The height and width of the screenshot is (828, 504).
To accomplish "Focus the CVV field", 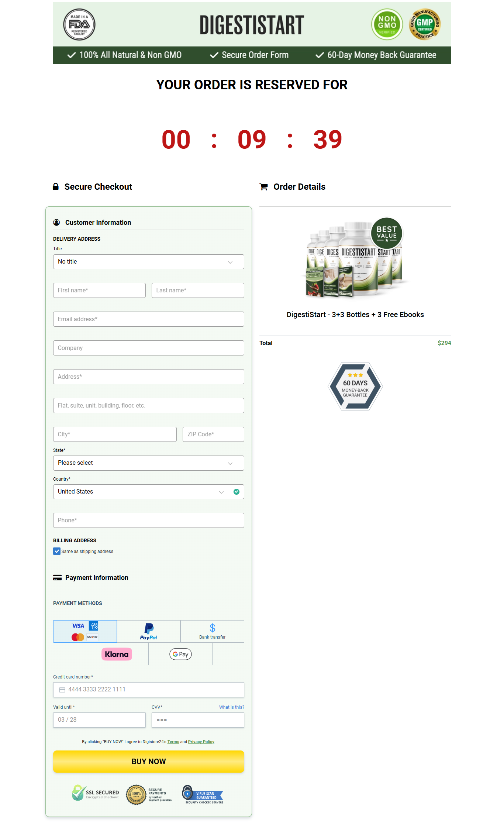I will click(x=198, y=720).
